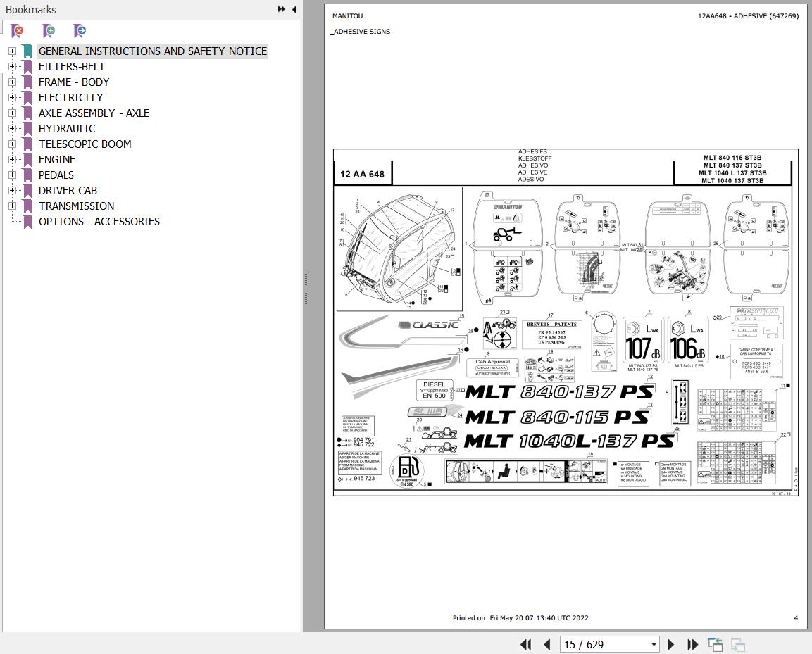Click the 12AA648 - ADHESIVE (647269) page header

[748, 16]
